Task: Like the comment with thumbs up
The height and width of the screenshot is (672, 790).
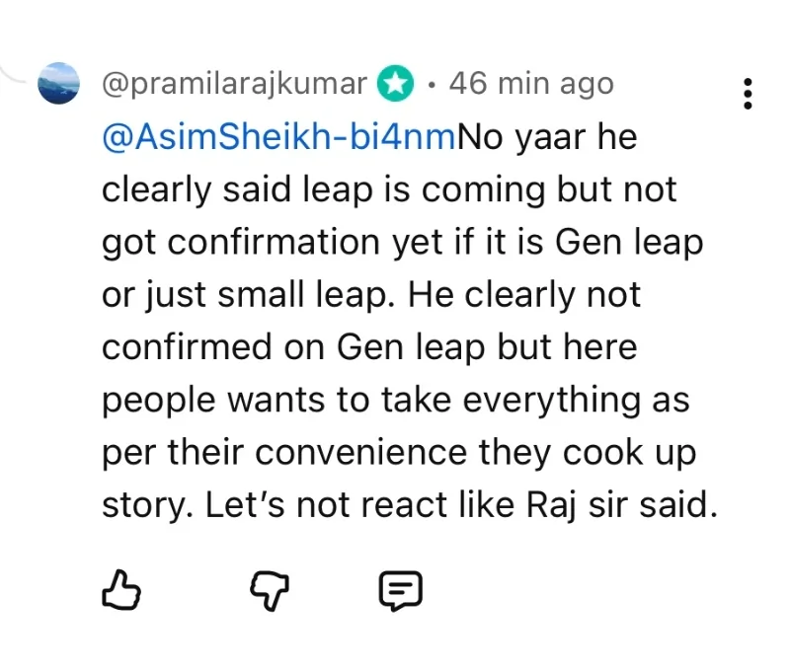Action: click(121, 589)
